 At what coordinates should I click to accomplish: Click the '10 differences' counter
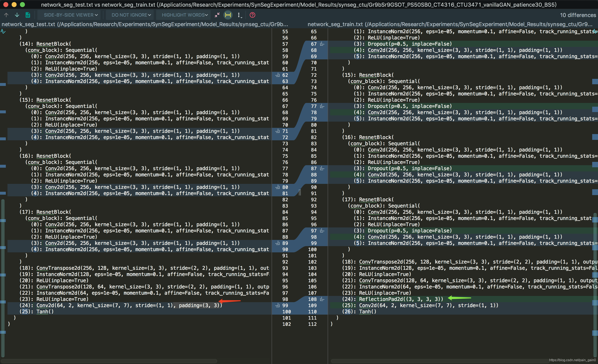pos(577,15)
